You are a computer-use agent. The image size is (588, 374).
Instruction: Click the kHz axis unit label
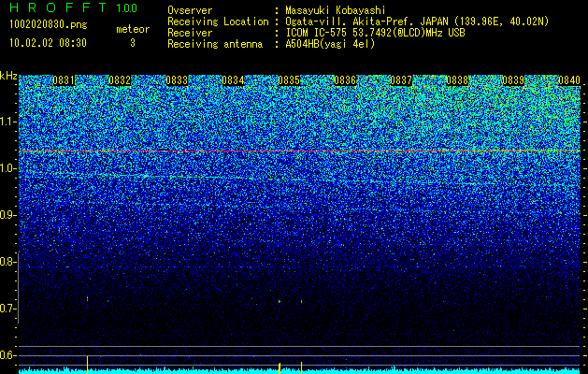point(8,76)
